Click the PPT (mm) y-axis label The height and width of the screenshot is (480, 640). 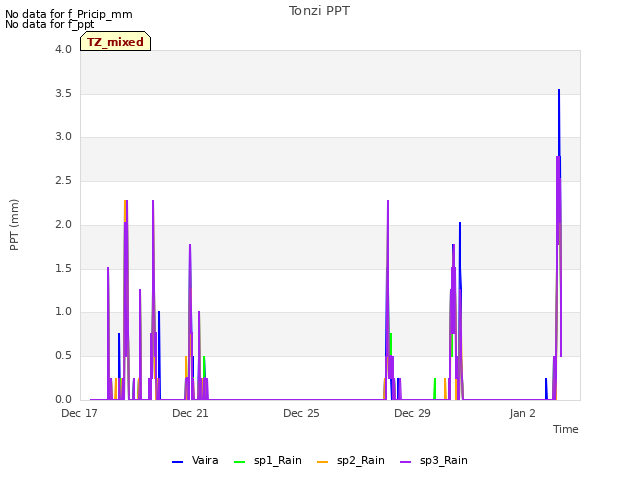[14, 225]
